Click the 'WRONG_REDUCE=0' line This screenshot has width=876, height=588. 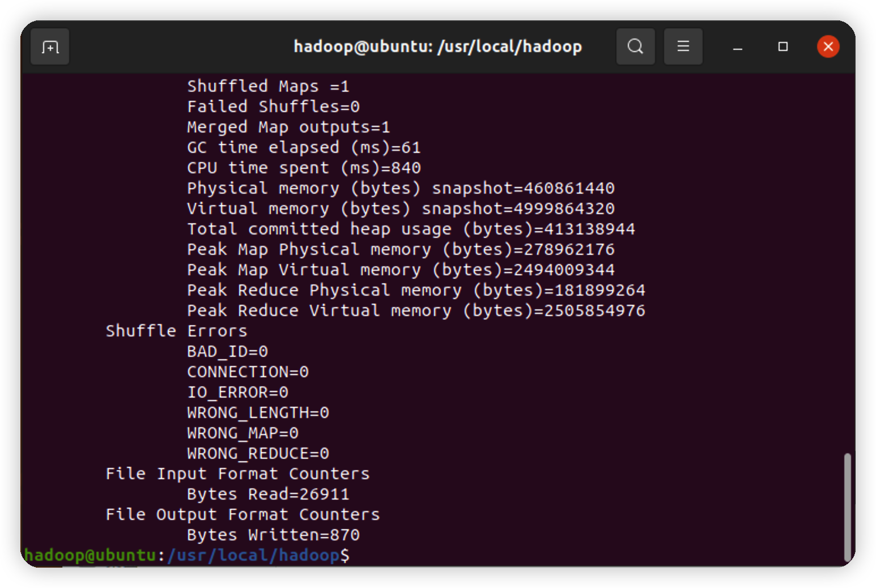258,453
